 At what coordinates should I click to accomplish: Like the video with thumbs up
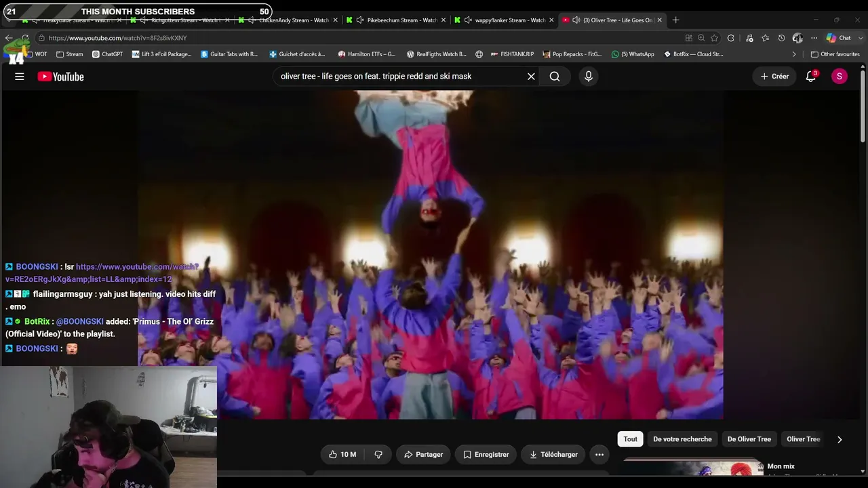click(342, 455)
